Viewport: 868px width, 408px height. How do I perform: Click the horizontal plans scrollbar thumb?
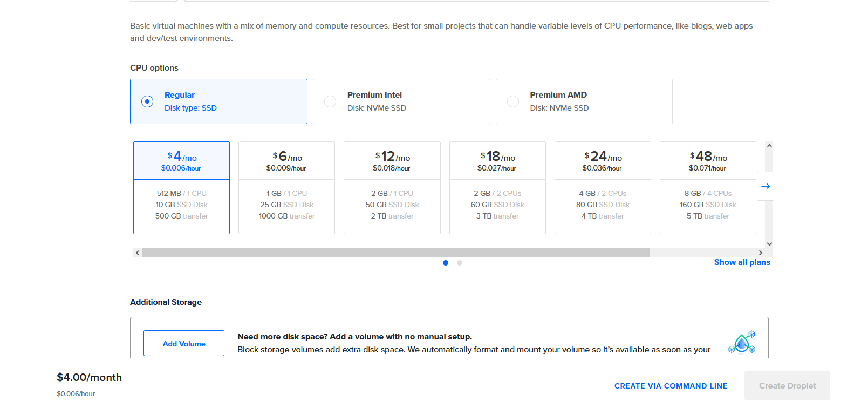(x=396, y=253)
